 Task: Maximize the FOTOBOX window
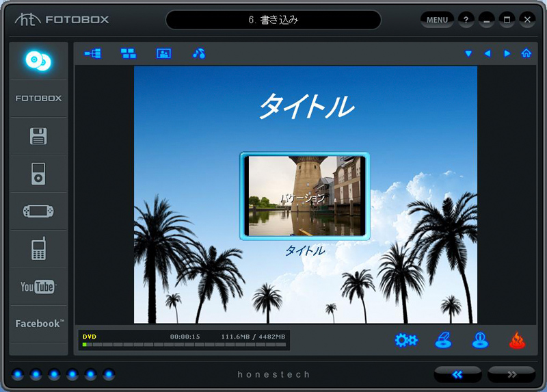[x=507, y=20]
